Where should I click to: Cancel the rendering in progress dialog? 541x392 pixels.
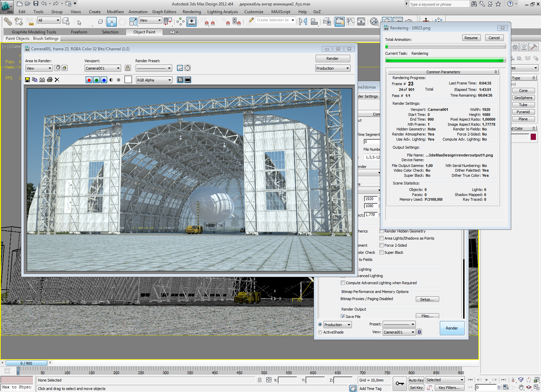pyautogui.click(x=494, y=38)
